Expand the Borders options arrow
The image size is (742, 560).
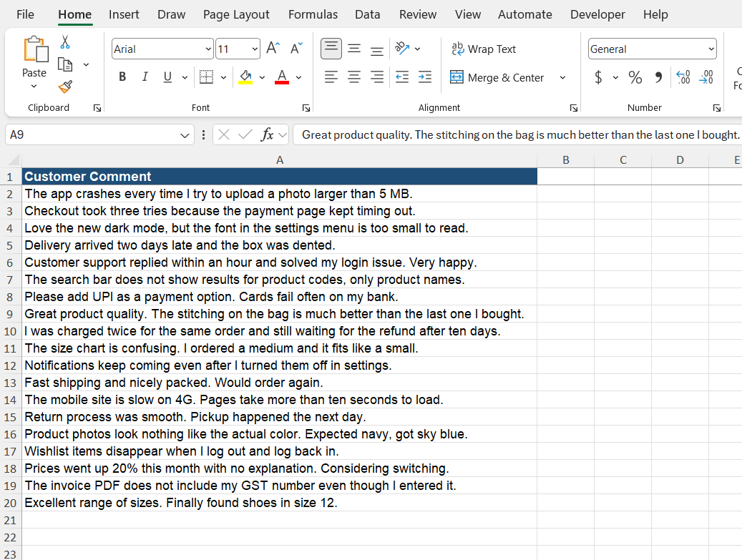tap(223, 77)
